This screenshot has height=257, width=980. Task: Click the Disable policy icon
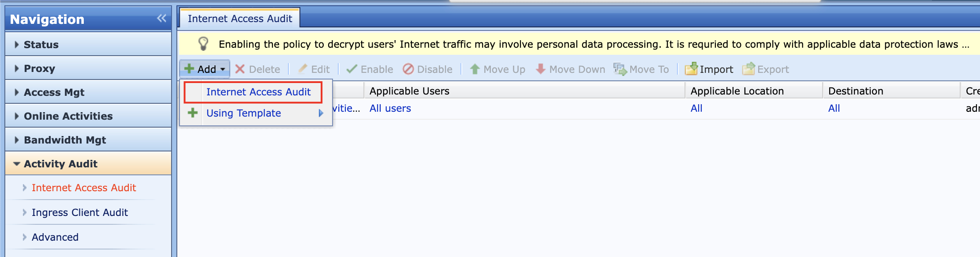coord(408,69)
